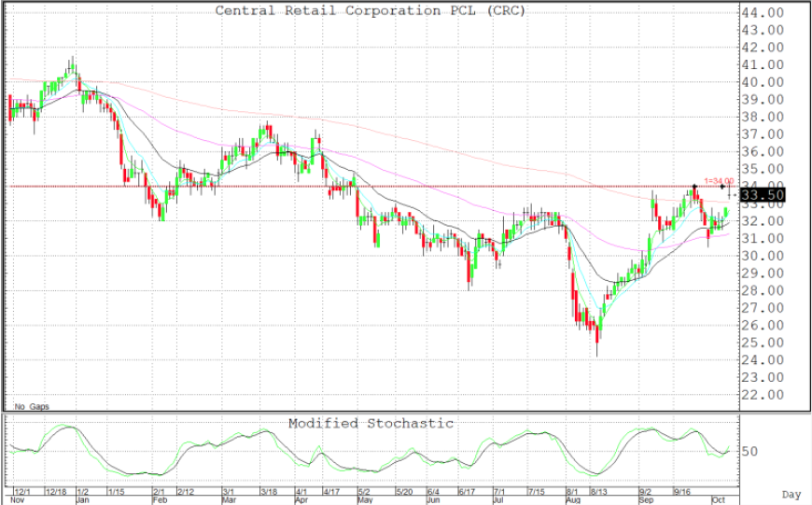This screenshot has width=812, height=505.
Task: Click the Modified Stochastic panel title
Action: pyautogui.click(x=371, y=424)
